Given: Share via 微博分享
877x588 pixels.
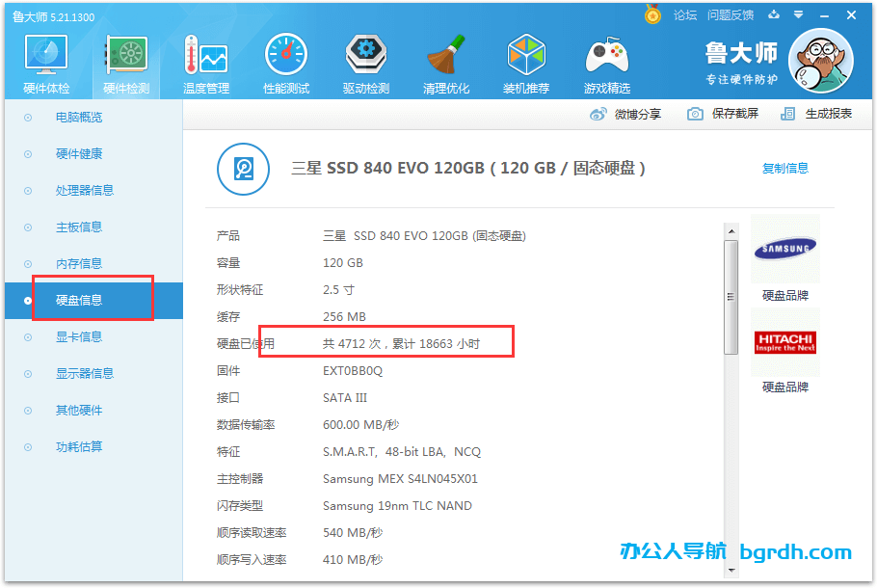Looking at the screenshot, I should click(626, 114).
